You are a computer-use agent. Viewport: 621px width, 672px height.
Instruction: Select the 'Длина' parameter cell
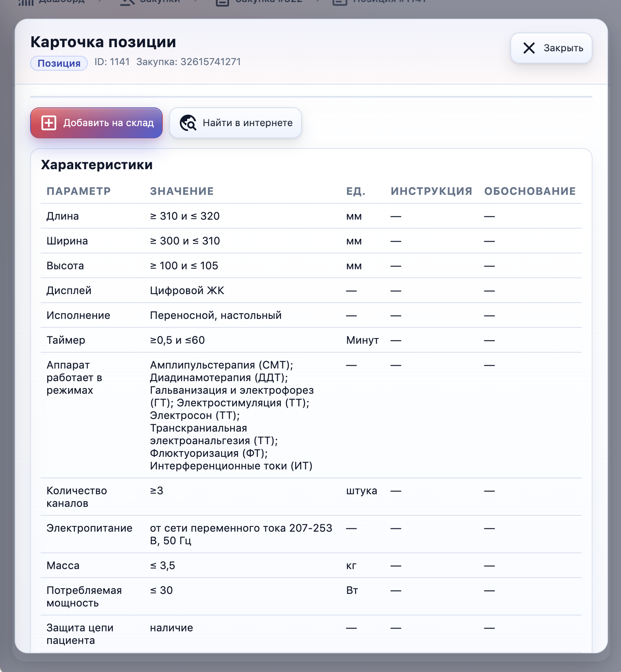click(63, 216)
